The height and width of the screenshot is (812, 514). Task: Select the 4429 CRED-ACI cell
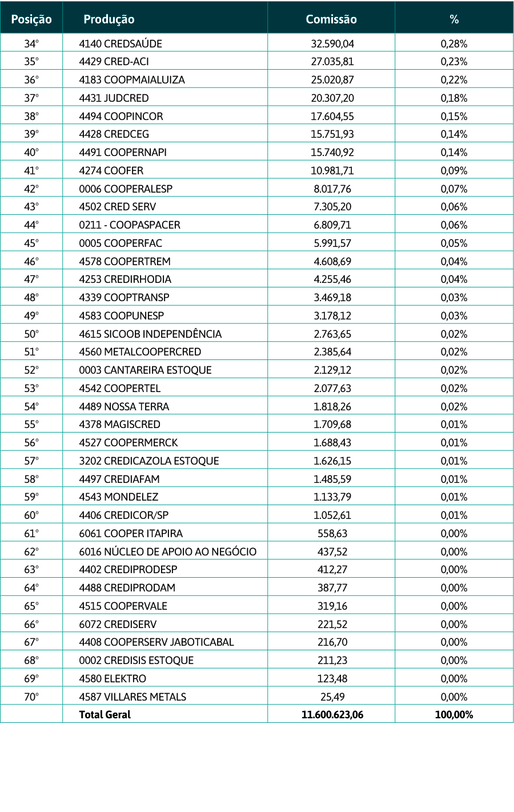click(x=114, y=62)
